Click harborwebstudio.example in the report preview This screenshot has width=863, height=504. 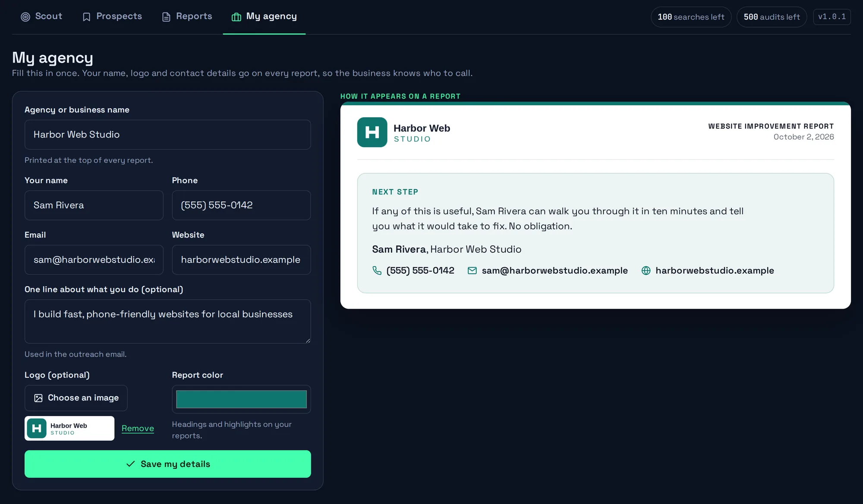715,270
